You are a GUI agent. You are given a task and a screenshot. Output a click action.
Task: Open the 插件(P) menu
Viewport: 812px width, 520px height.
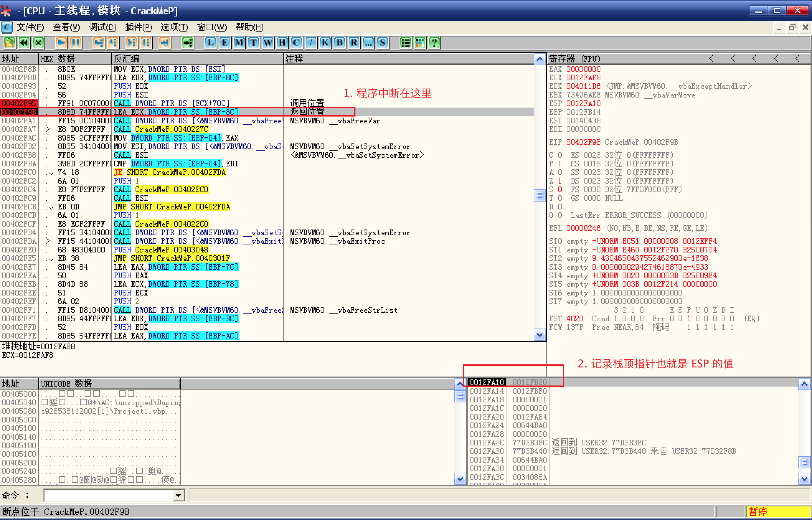(139, 27)
